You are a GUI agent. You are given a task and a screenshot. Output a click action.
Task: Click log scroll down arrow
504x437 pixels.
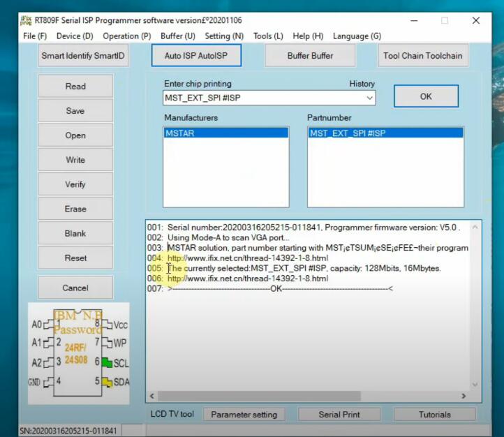[x=475, y=385]
